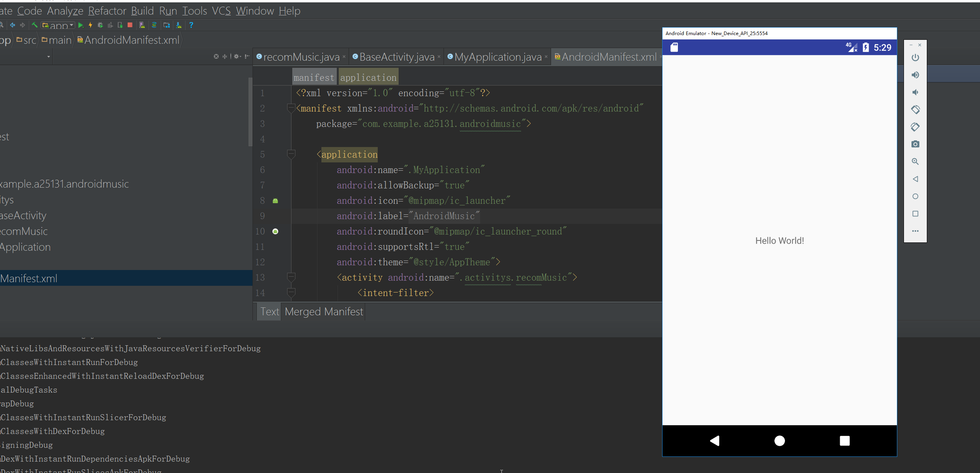The image size is (980, 473).
Task: Click the application breadcrumb above the editor
Action: tap(368, 76)
